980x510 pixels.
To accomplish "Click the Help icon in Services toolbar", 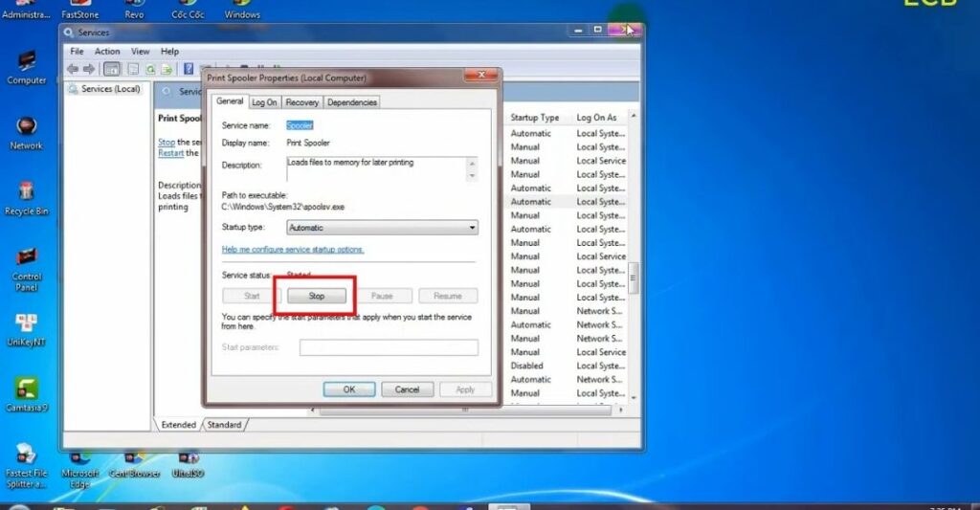I will (x=189, y=69).
